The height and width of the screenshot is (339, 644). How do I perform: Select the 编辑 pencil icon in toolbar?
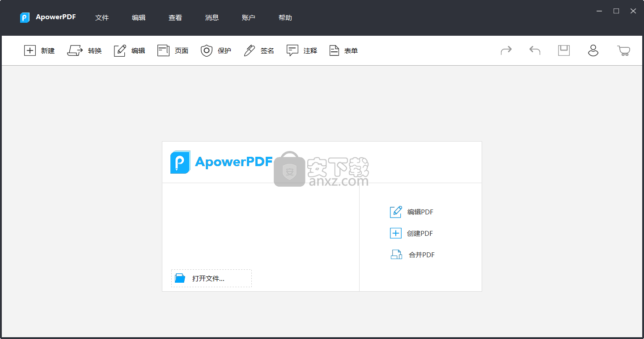[120, 50]
